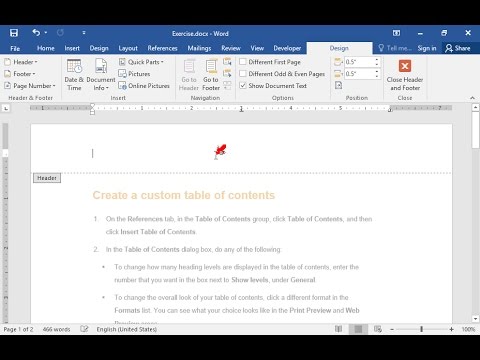
Task: Increase Header from Top spinner
Action: tap(377, 60)
